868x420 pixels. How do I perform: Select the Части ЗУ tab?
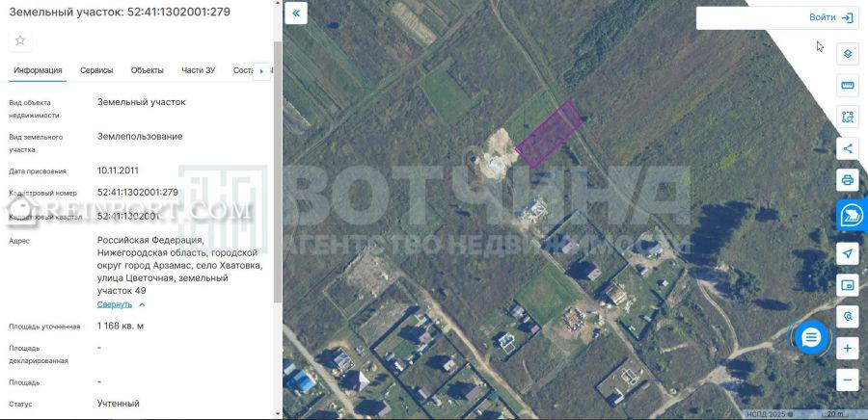coord(199,70)
